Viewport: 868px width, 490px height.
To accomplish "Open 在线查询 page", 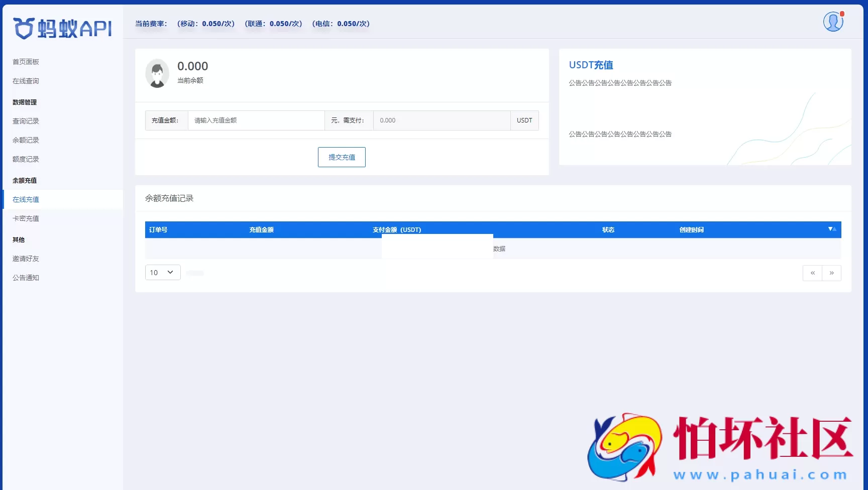I will click(26, 80).
